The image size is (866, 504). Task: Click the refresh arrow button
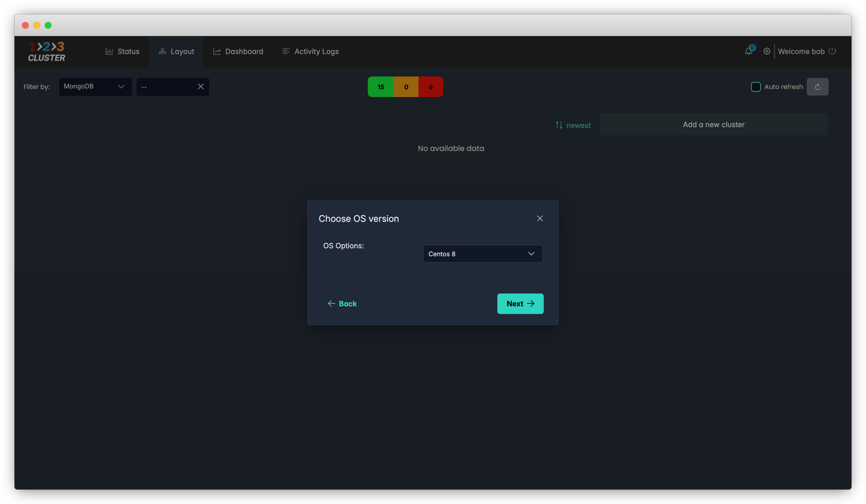[817, 87]
